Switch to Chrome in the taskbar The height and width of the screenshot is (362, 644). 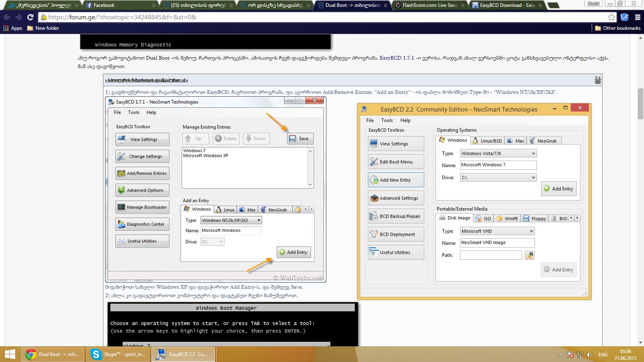tap(52, 354)
